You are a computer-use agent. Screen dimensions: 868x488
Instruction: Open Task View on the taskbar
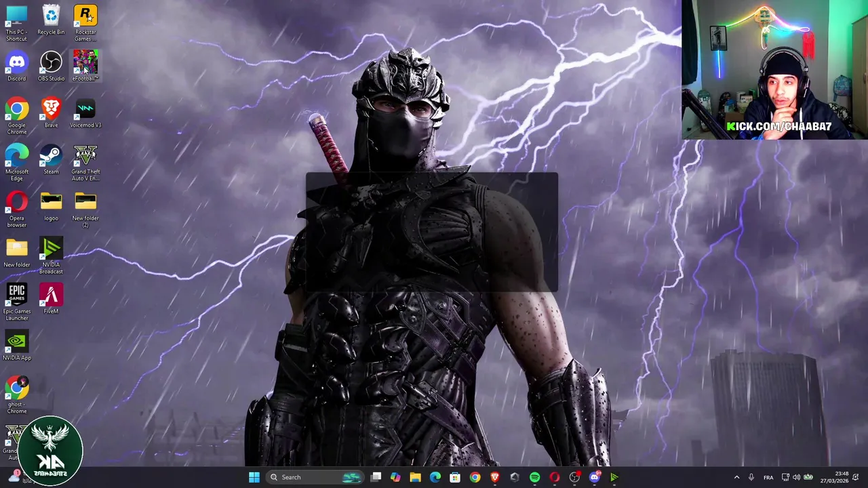pos(376,477)
